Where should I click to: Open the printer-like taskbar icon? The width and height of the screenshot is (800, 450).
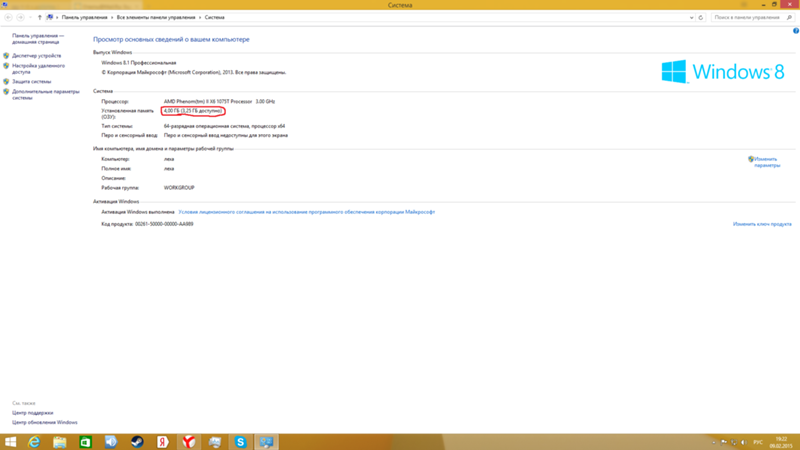tap(215, 442)
